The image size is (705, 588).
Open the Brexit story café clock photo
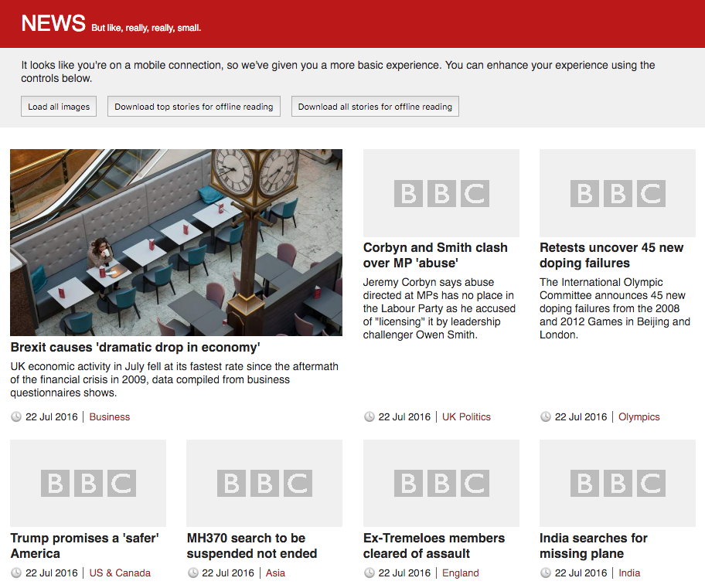pos(176,243)
